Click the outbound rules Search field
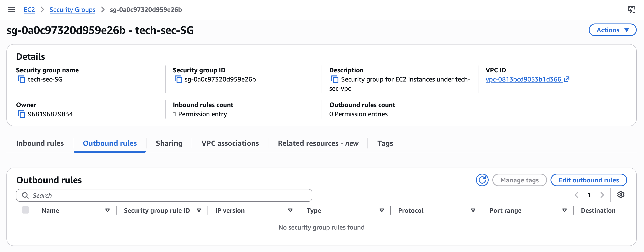This screenshot has height=252, width=644. coord(164,195)
